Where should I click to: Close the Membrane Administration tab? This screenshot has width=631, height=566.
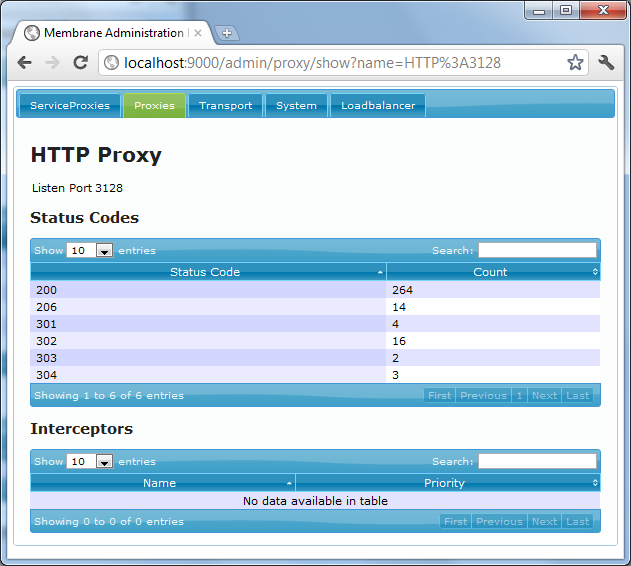(x=198, y=33)
